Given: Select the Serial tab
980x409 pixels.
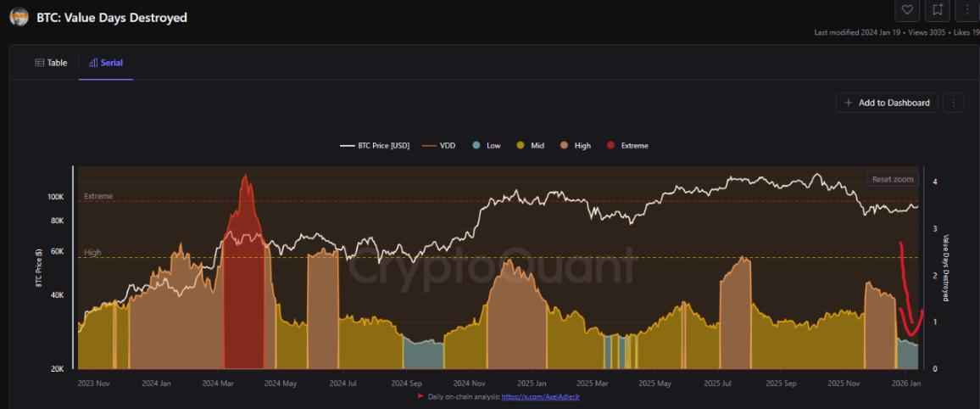Looking at the screenshot, I should [x=106, y=63].
